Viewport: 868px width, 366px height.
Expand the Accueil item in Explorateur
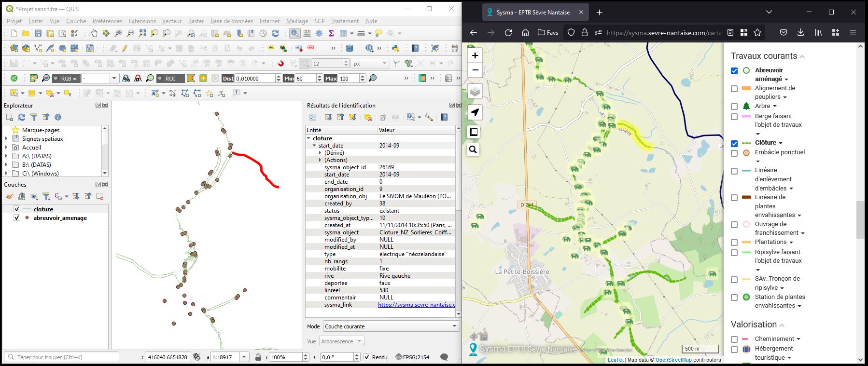point(6,148)
